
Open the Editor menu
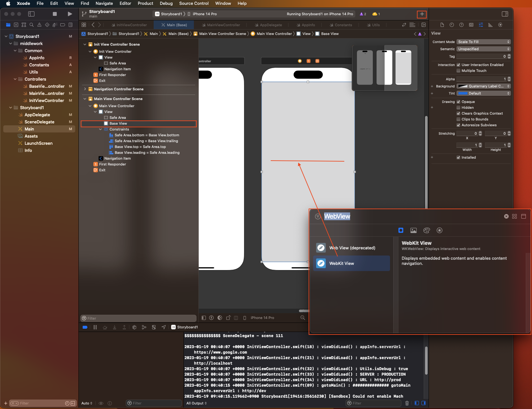click(x=125, y=3)
